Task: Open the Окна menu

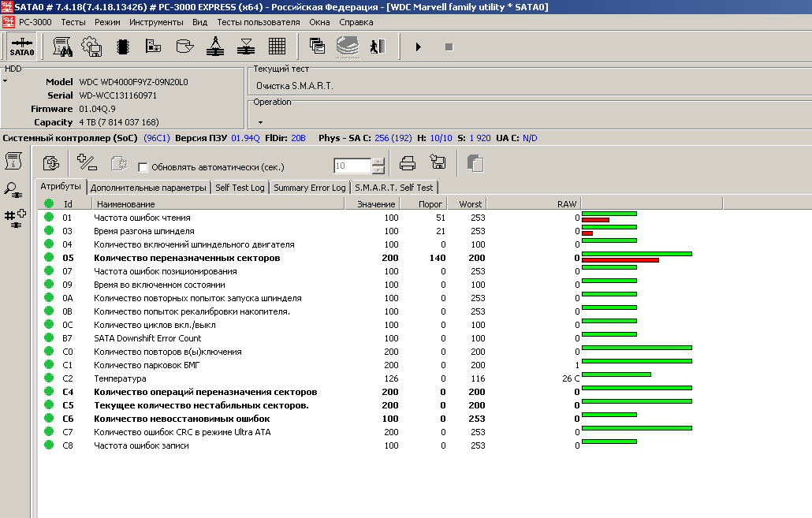Action: tap(319, 22)
